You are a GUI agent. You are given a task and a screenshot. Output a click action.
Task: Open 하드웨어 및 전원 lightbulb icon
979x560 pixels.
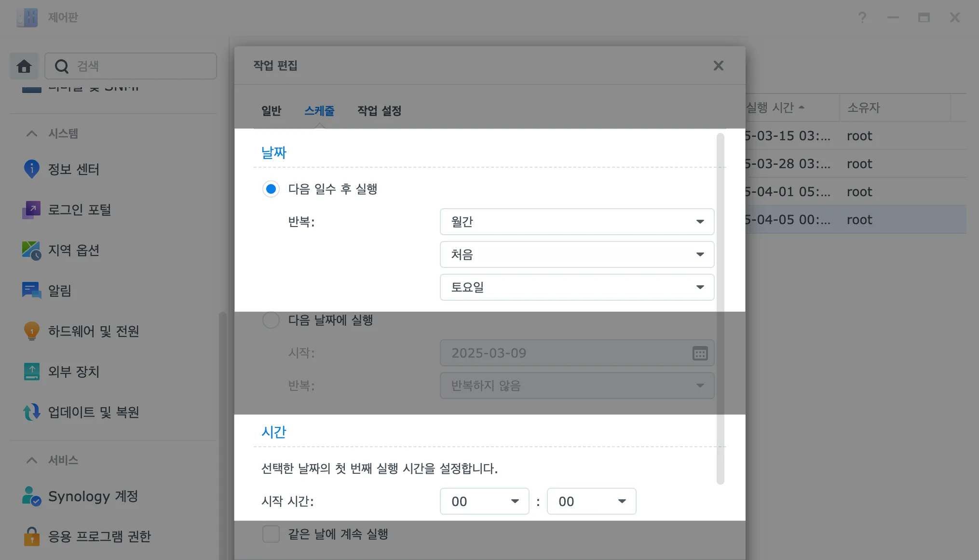tap(31, 331)
